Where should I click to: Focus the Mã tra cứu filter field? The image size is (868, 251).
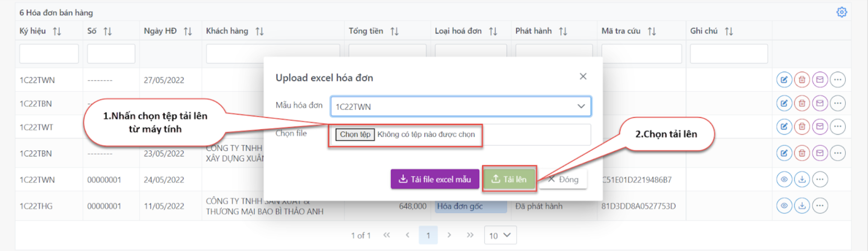point(641,54)
